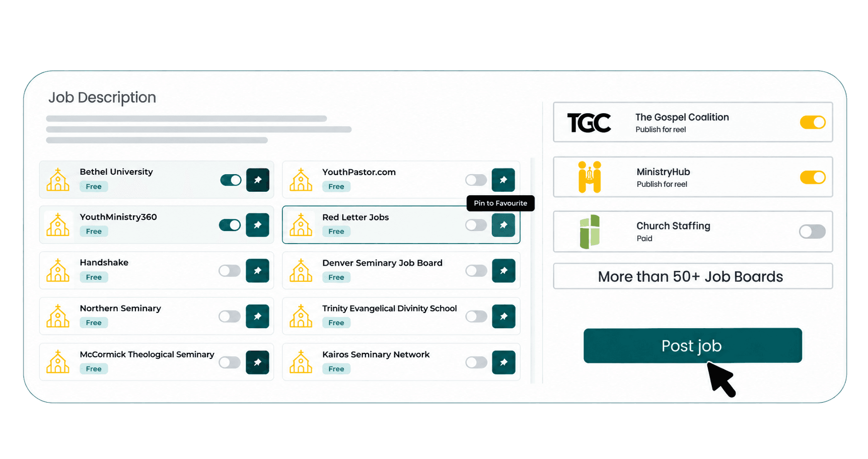Pin Denver Seminary Job Board

tap(503, 271)
